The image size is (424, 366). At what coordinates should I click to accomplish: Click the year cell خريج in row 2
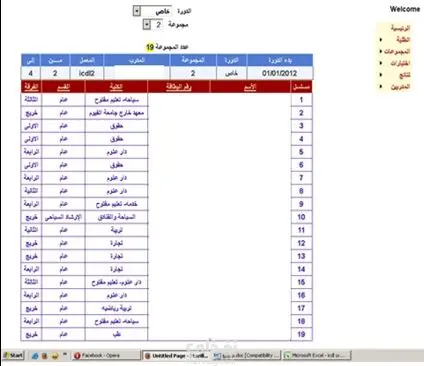tap(31, 113)
